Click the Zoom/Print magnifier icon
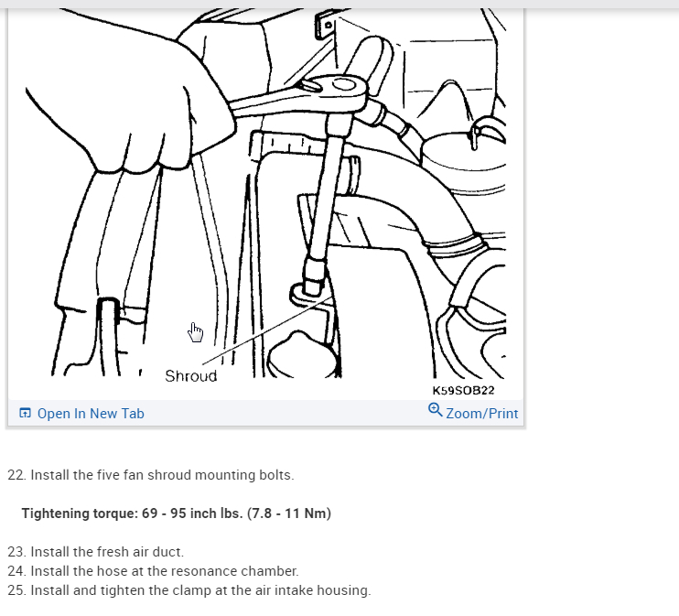The height and width of the screenshot is (616, 679). click(436, 410)
